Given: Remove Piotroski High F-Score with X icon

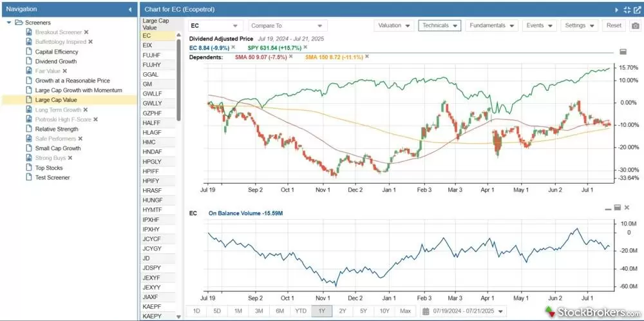Looking at the screenshot, I should [95, 119].
